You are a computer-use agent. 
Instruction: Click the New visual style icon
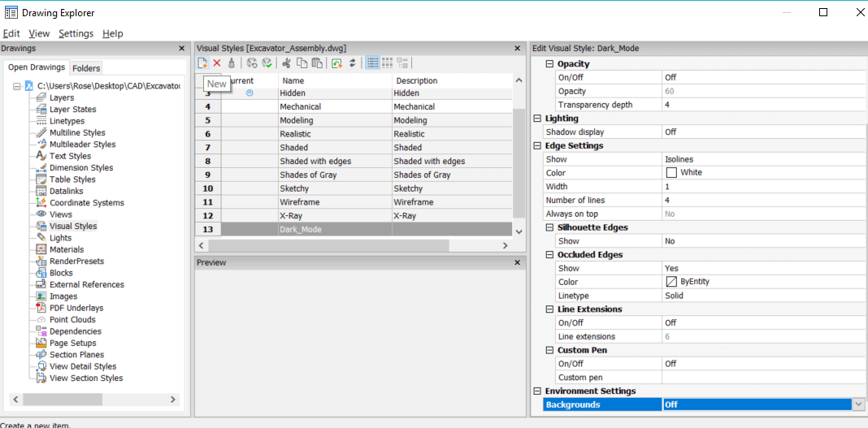pyautogui.click(x=202, y=63)
